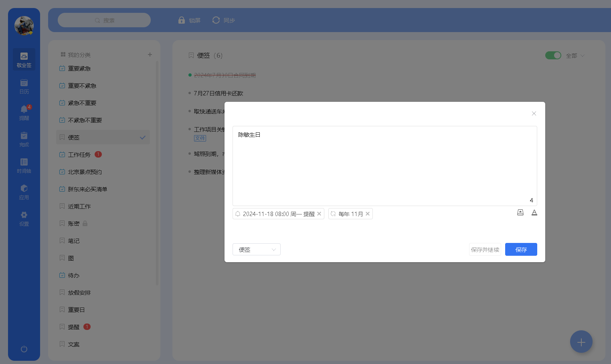The image size is (611, 364).
Task: Click the 锁屏 lock screen icon
Action: click(182, 20)
